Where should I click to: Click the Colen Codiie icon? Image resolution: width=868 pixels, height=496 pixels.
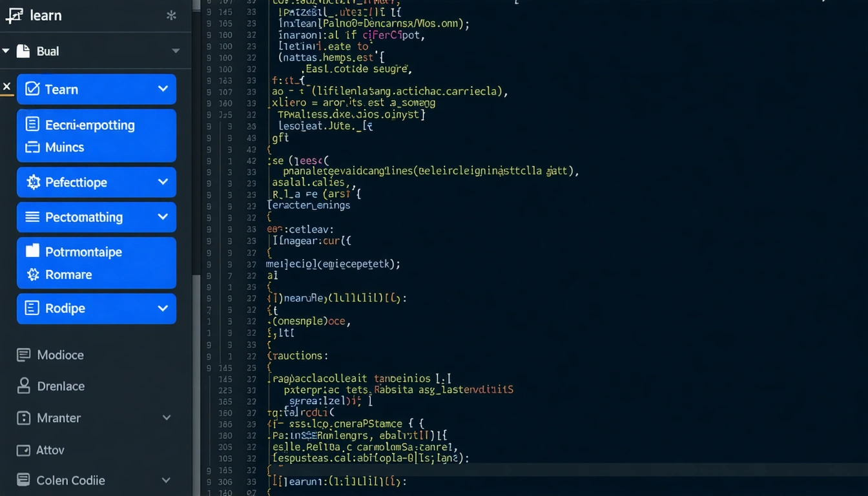[24, 480]
